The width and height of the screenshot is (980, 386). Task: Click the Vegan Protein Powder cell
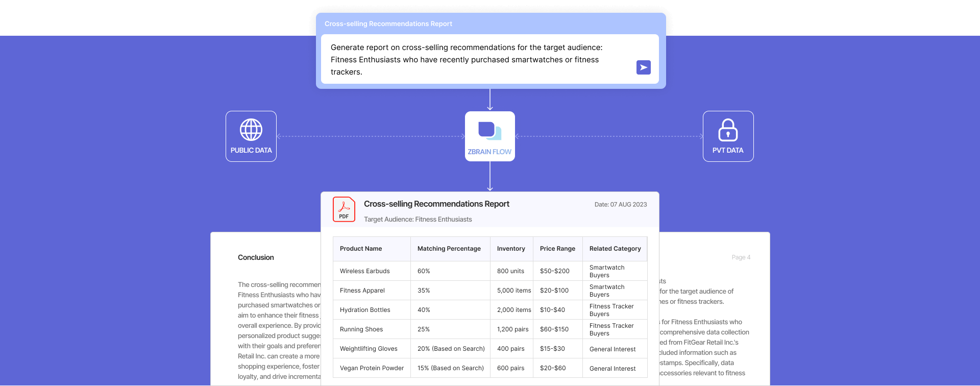(372, 368)
